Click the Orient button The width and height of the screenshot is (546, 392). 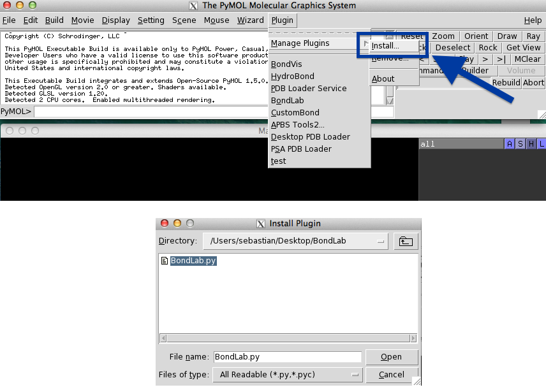(476, 36)
